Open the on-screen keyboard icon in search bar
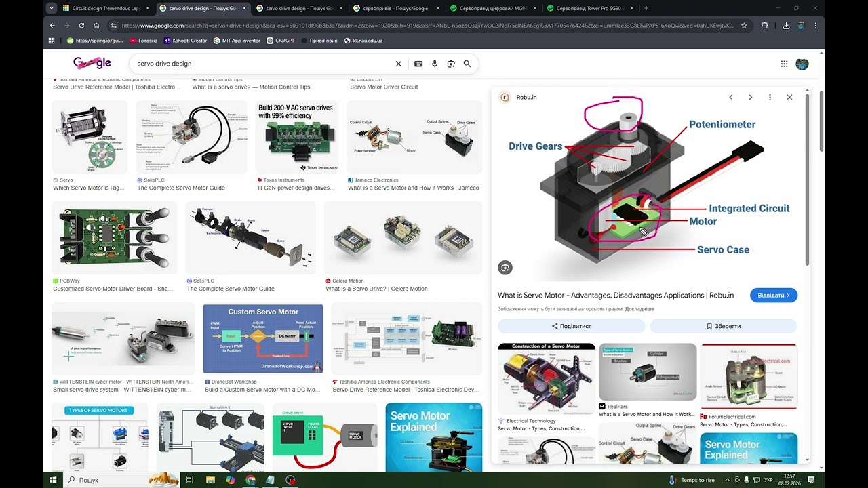This screenshot has width=868, height=488. pyautogui.click(x=418, y=64)
